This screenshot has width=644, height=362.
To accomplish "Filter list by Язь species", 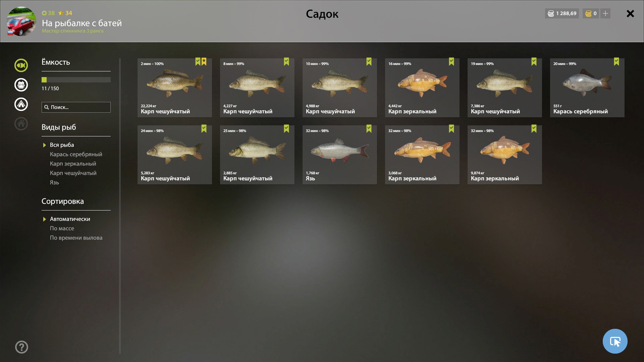I will 54,182.
